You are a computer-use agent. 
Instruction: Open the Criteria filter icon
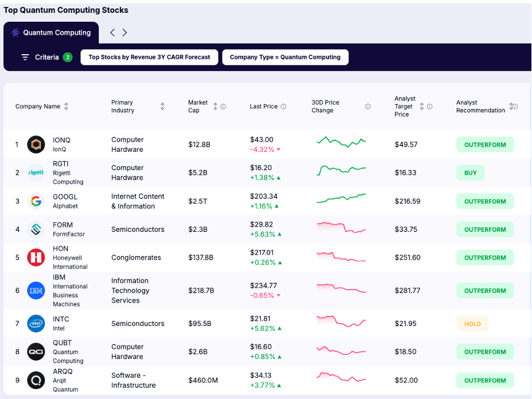point(25,57)
